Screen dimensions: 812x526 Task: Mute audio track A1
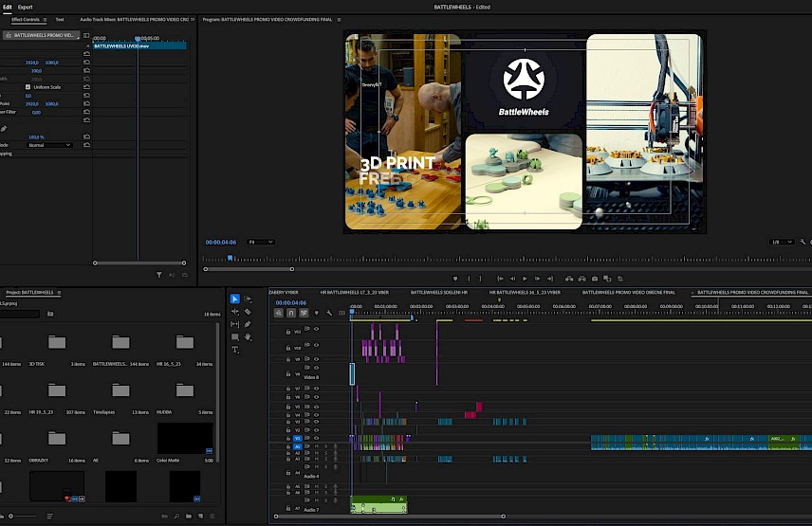318,445
